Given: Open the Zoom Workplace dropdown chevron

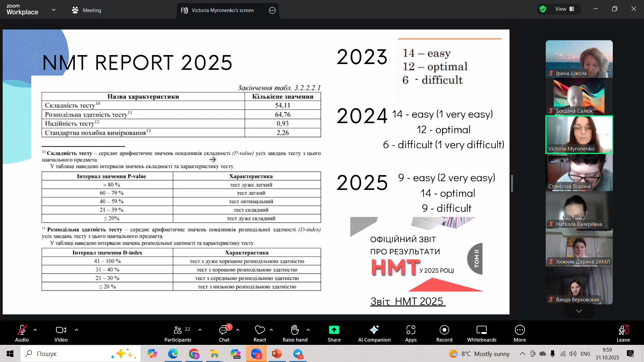Looking at the screenshot, I should coord(54,10).
